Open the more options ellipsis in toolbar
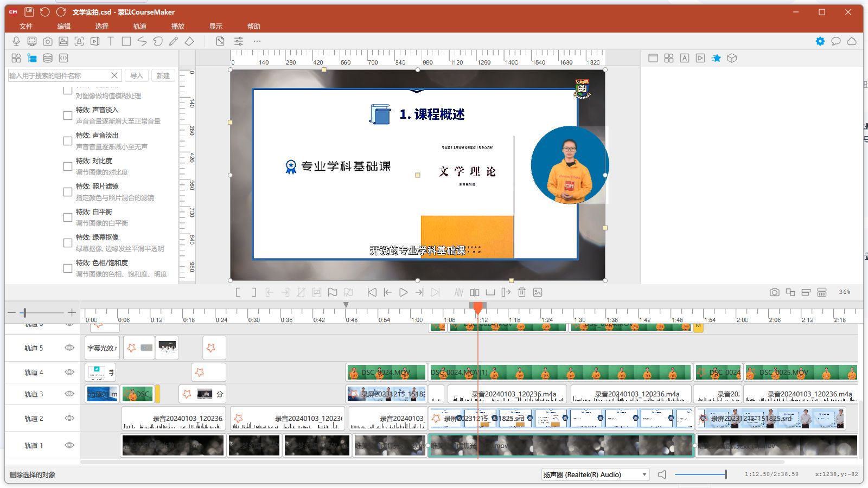The height and width of the screenshot is (488, 868). click(x=257, y=41)
